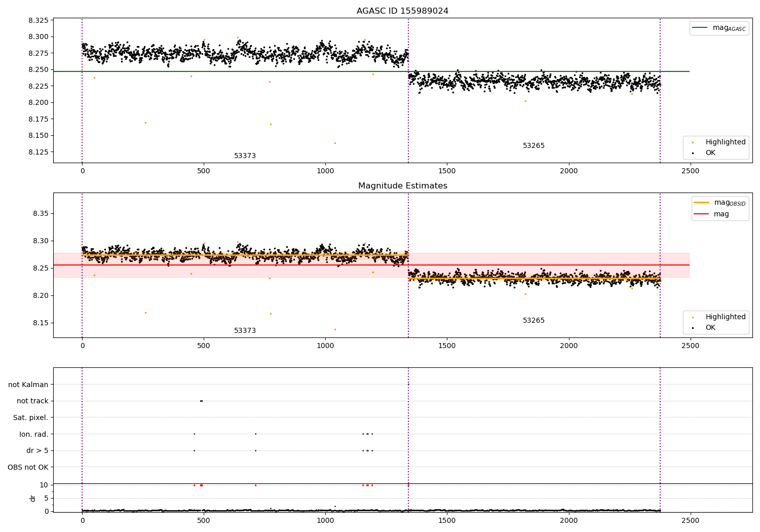
Task: Click the x tick 1500 in Magnitude Estimates plot
Action: (447, 346)
